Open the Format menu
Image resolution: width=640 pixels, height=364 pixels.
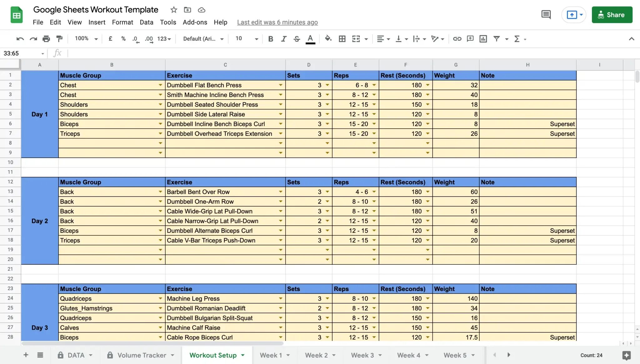[122, 22]
